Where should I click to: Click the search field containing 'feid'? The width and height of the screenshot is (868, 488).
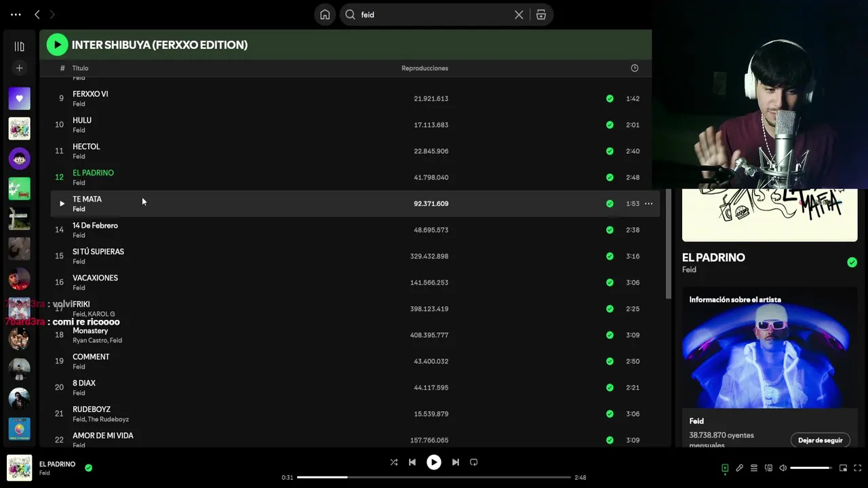tap(434, 14)
